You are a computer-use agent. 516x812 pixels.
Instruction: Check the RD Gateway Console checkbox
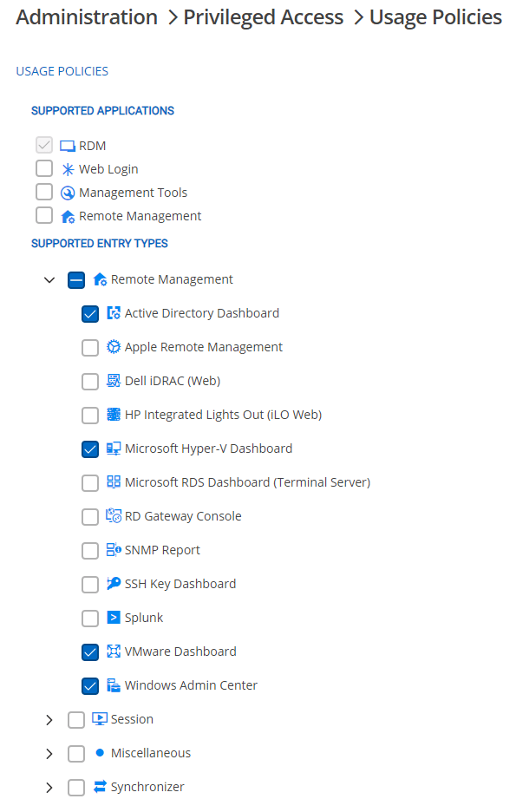[x=90, y=517]
